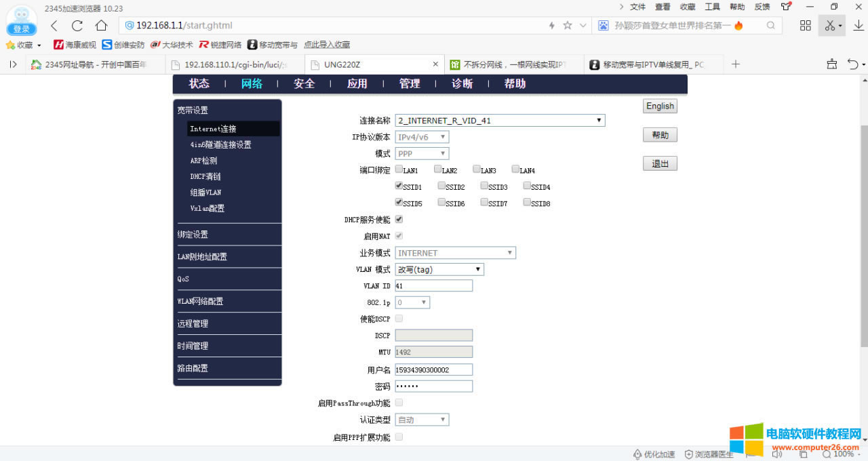Open the apps grid icon

click(x=806, y=26)
